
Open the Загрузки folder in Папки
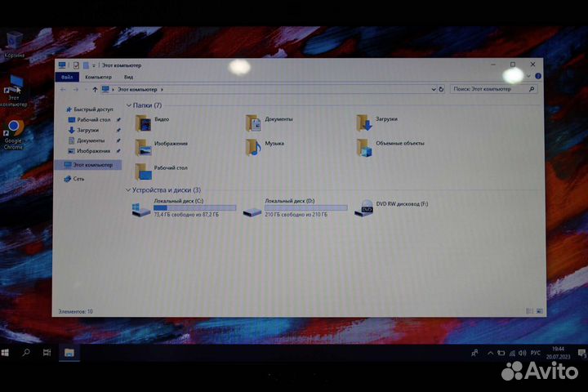pyautogui.click(x=376, y=122)
